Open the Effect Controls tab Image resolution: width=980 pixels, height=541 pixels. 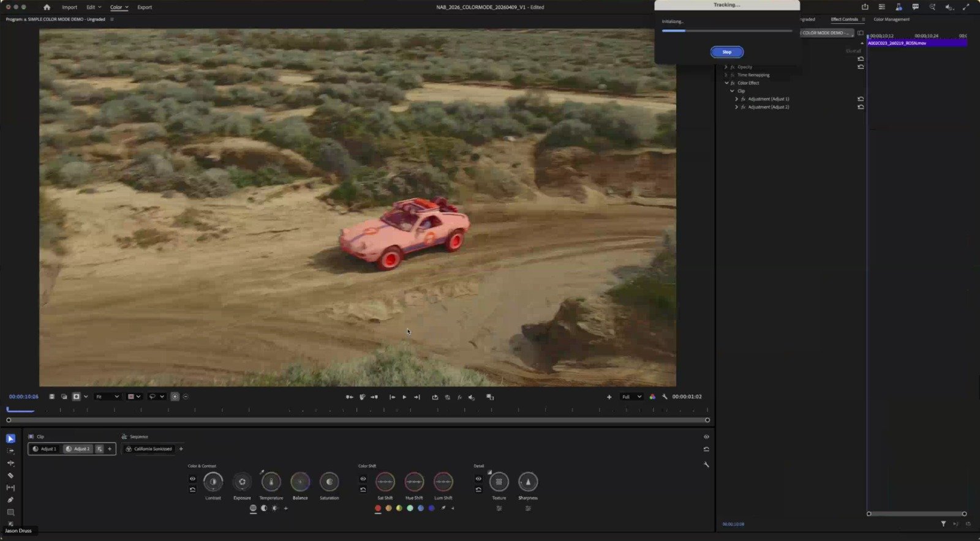844,20
